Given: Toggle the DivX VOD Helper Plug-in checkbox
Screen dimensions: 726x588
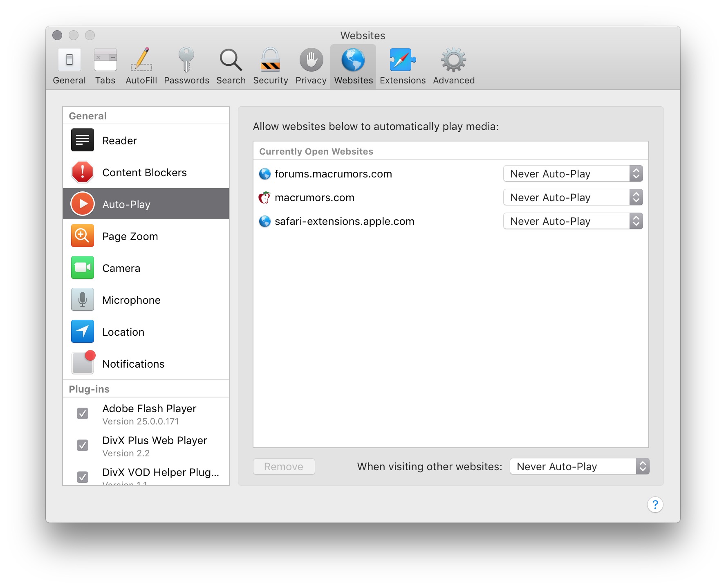Looking at the screenshot, I should click(x=83, y=477).
